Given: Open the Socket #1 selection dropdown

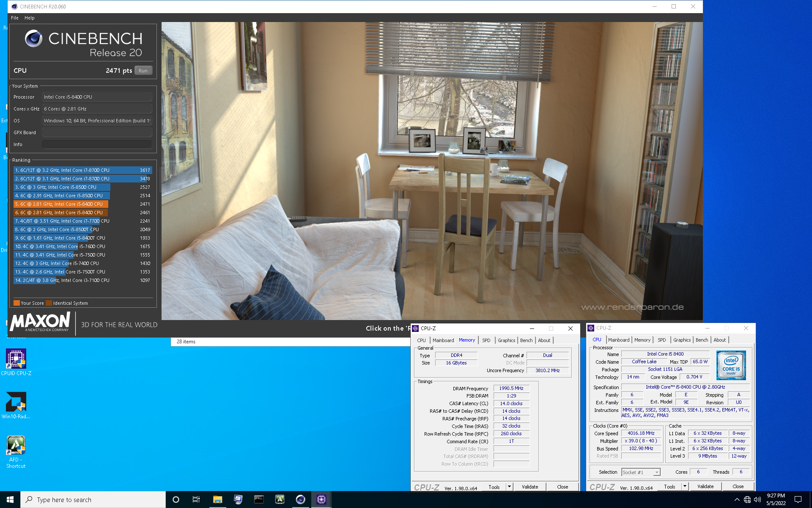Looking at the screenshot, I should 641,472.
